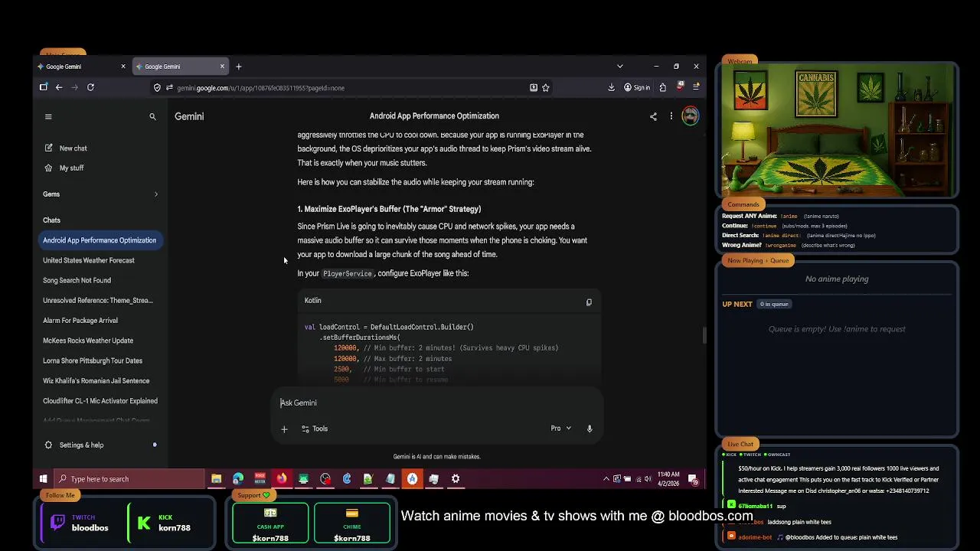The height and width of the screenshot is (551, 980).
Task: Click the conversation scrollbar thumb
Action: click(703, 335)
